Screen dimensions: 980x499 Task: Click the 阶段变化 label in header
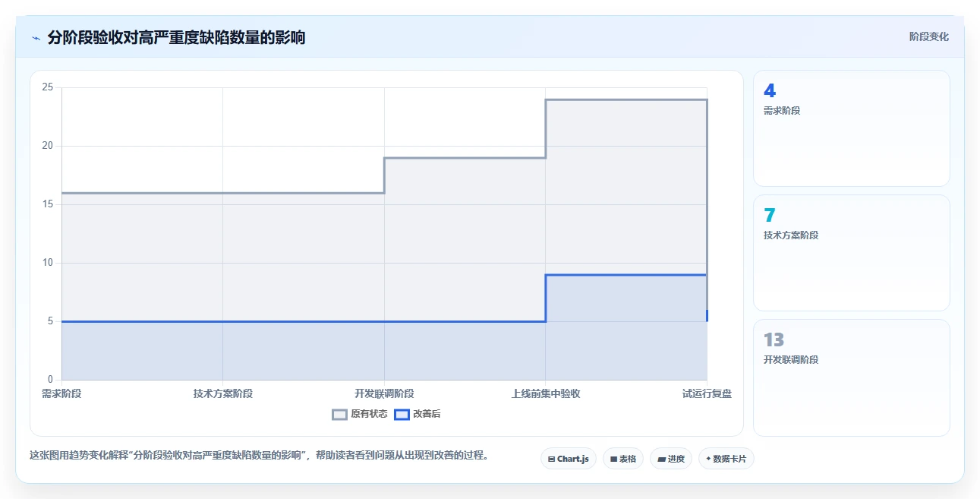928,36
